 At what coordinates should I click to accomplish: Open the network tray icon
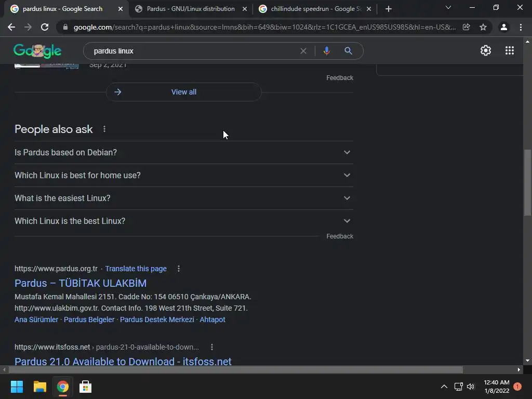458,387
